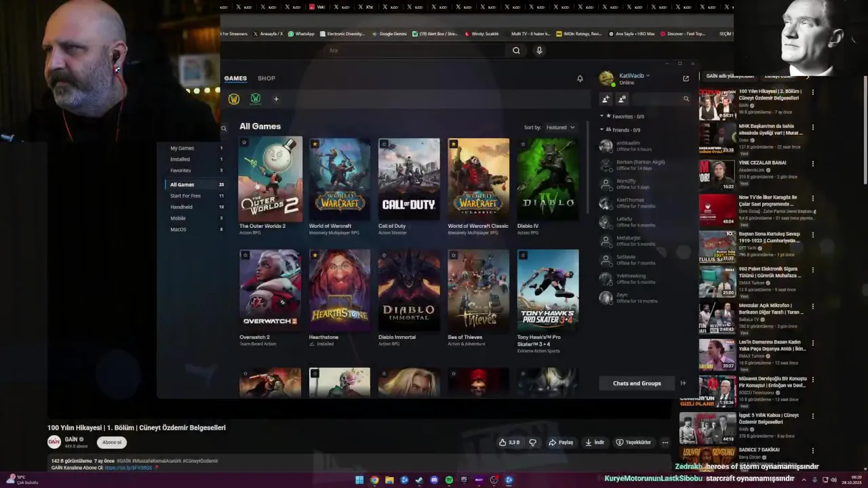The height and width of the screenshot is (488, 868).
Task: Click the World of Warcraft shortcut icon
Action: pos(234,99)
